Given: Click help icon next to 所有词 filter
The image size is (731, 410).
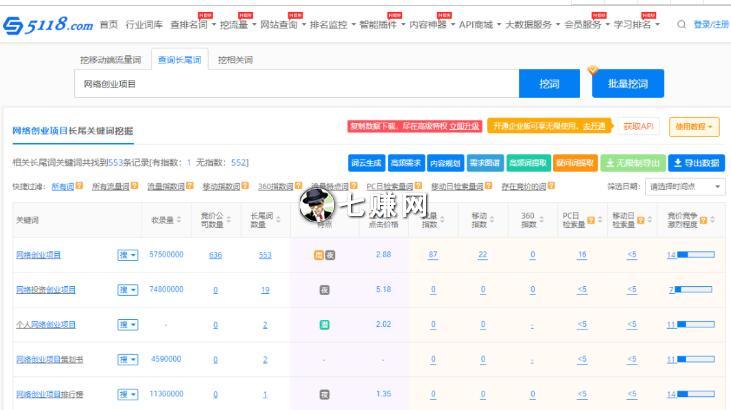Looking at the screenshot, I should pos(79,186).
